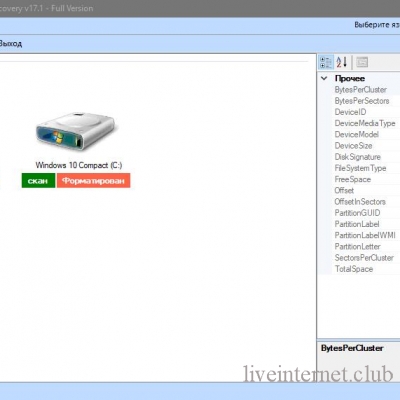
Task: Open the Выход menu item
Action: coord(11,44)
